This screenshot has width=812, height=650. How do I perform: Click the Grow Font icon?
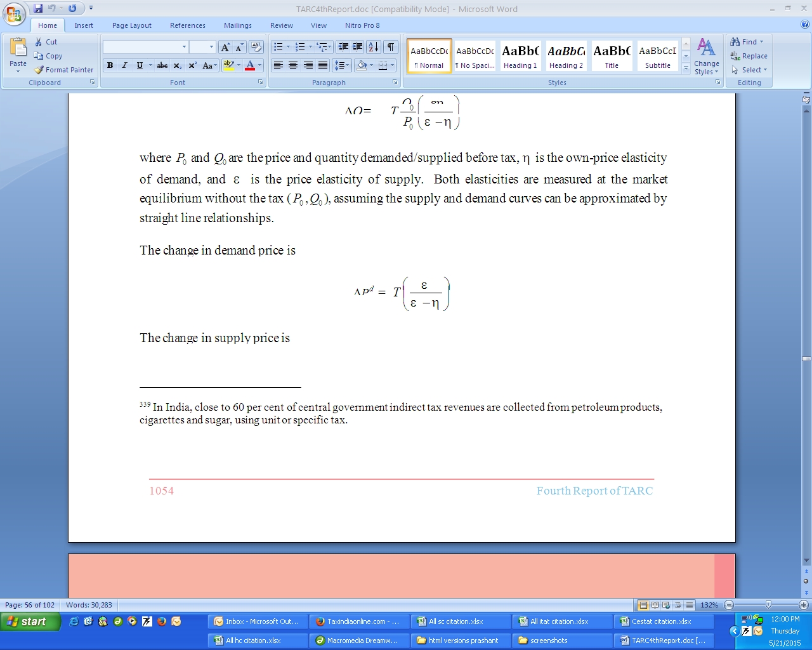(225, 47)
